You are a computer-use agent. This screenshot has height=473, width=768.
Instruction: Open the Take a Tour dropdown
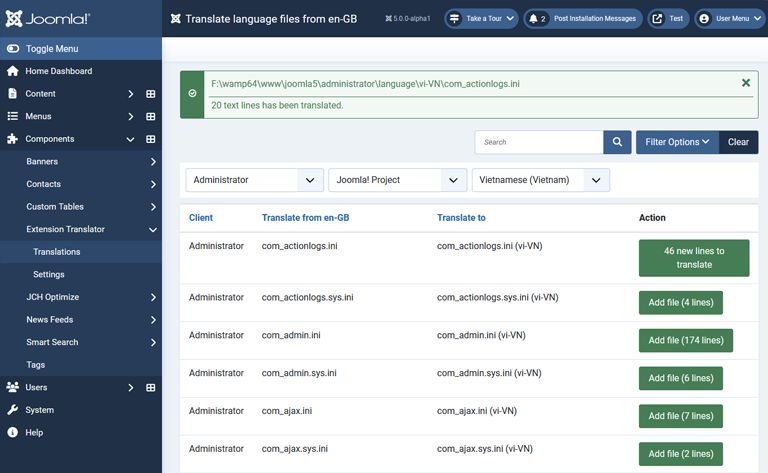click(481, 19)
